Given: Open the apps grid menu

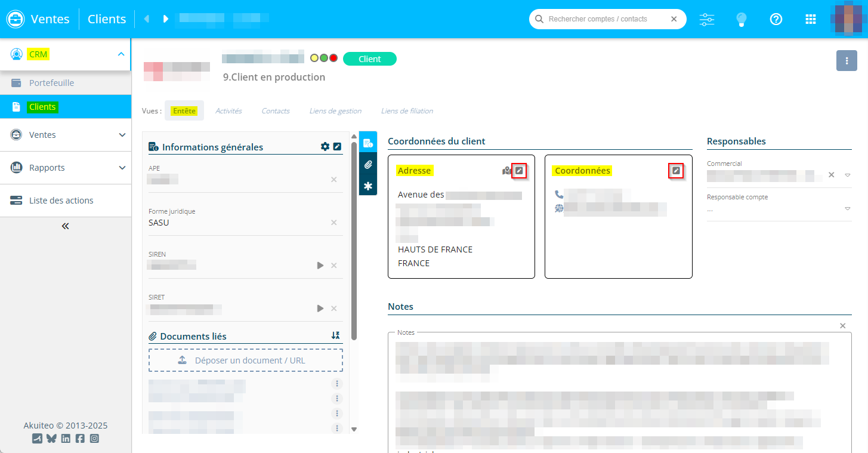Looking at the screenshot, I should coord(810,19).
